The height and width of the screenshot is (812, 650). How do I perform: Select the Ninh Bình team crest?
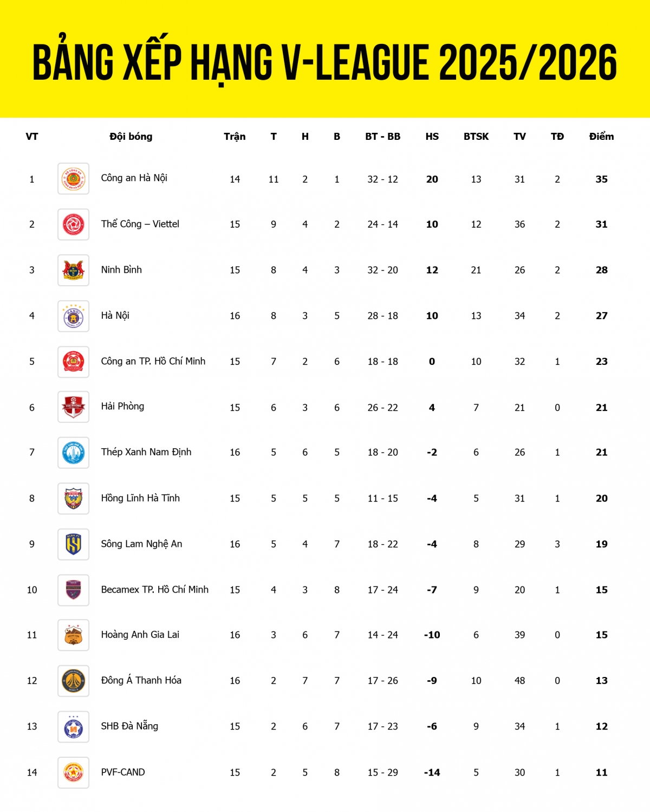coord(74,270)
